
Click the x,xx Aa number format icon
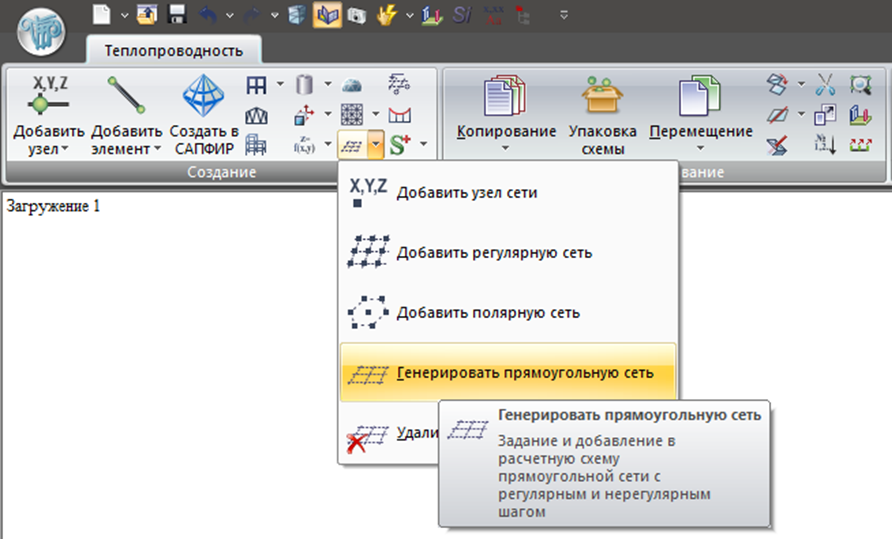[493, 15]
